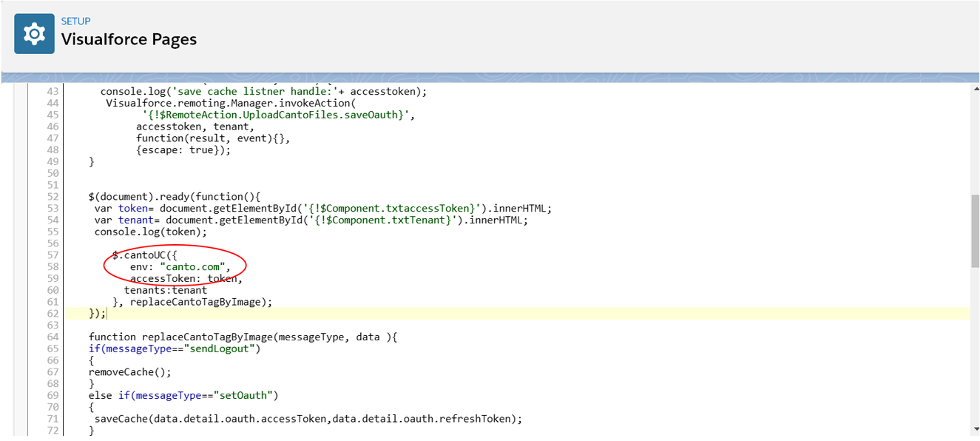Screen dimensions: 980x441
Task: Click line number 52 in the gutter
Action: (52, 197)
